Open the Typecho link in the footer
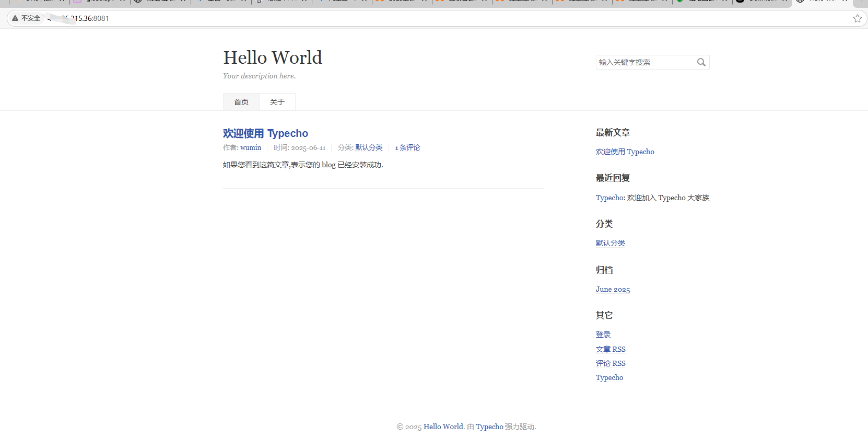This screenshot has width=868, height=437. [489, 427]
